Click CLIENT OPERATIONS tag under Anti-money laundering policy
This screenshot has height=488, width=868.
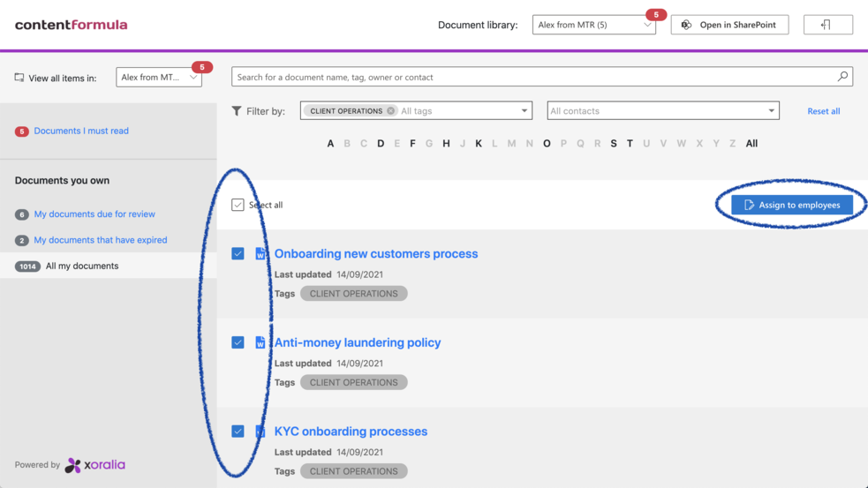point(354,382)
